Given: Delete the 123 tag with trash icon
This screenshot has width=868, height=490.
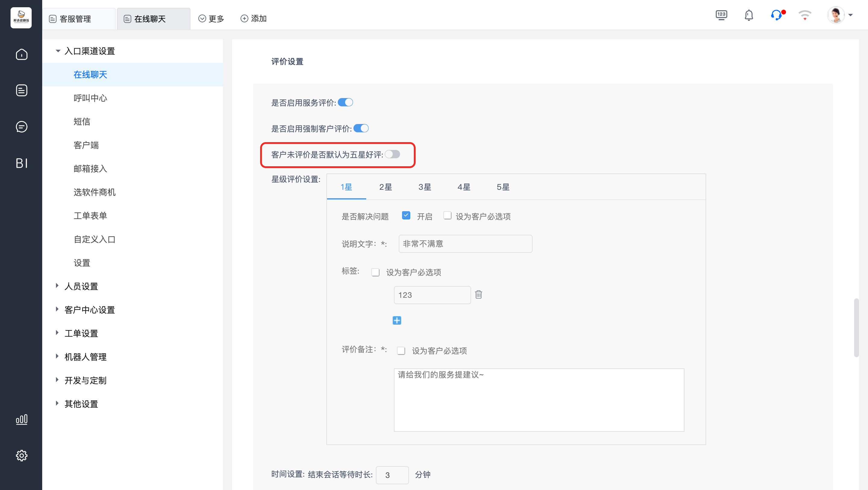Looking at the screenshot, I should pos(479,294).
